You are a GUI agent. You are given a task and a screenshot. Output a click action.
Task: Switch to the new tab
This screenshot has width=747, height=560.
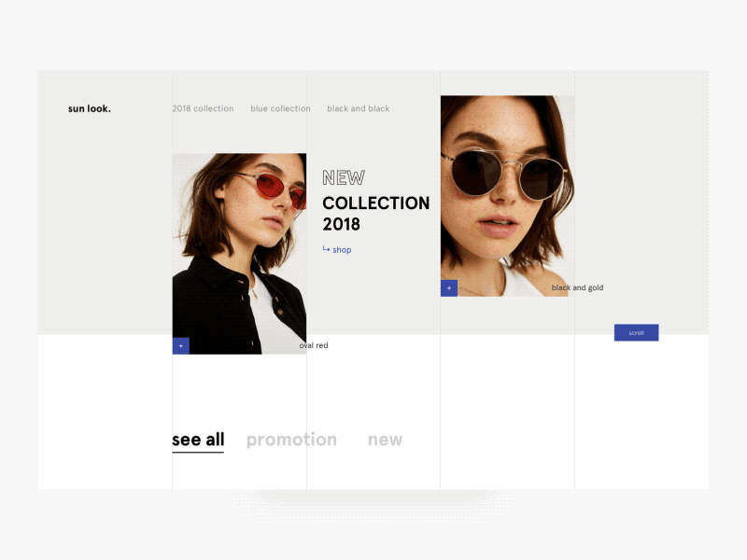(x=385, y=440)
